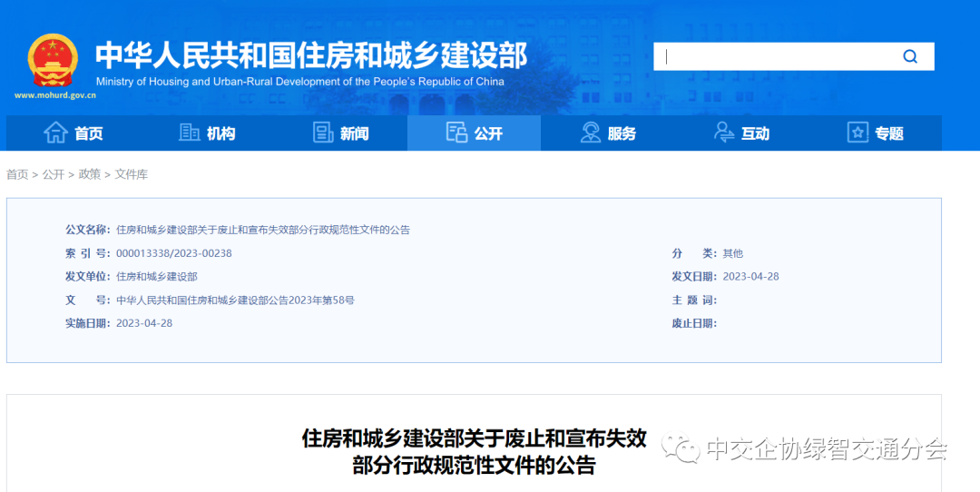Open the 专题 menu item
The height and width of the screenshot is (492, 980).
889,133
